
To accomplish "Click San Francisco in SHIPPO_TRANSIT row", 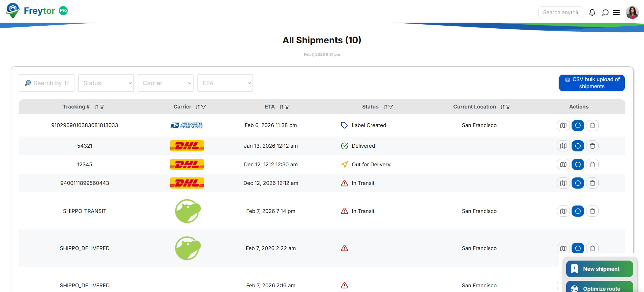I will [x=479, y=211].
